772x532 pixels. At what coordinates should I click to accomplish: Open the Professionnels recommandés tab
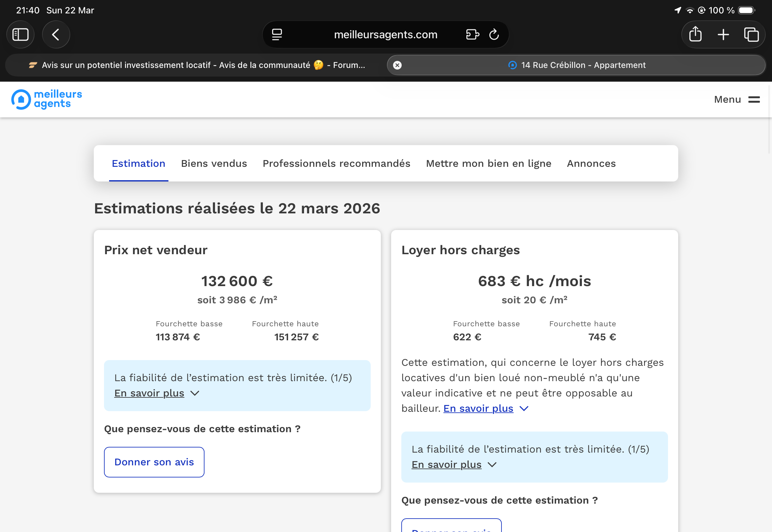(336, 163)
